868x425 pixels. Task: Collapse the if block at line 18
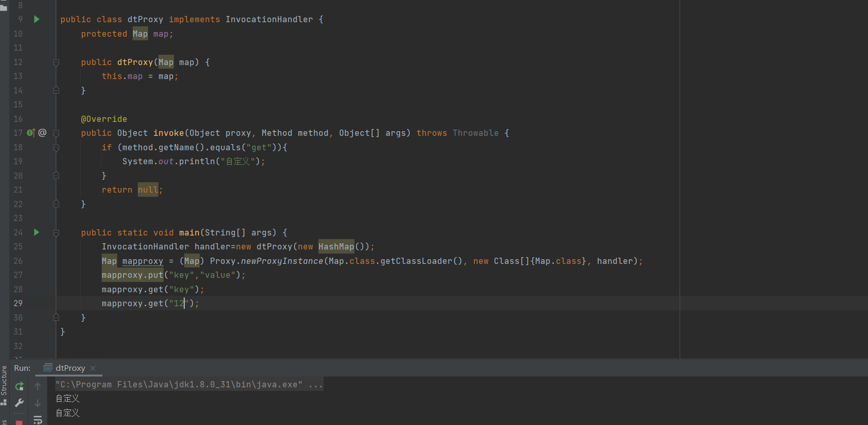[56, 148]
